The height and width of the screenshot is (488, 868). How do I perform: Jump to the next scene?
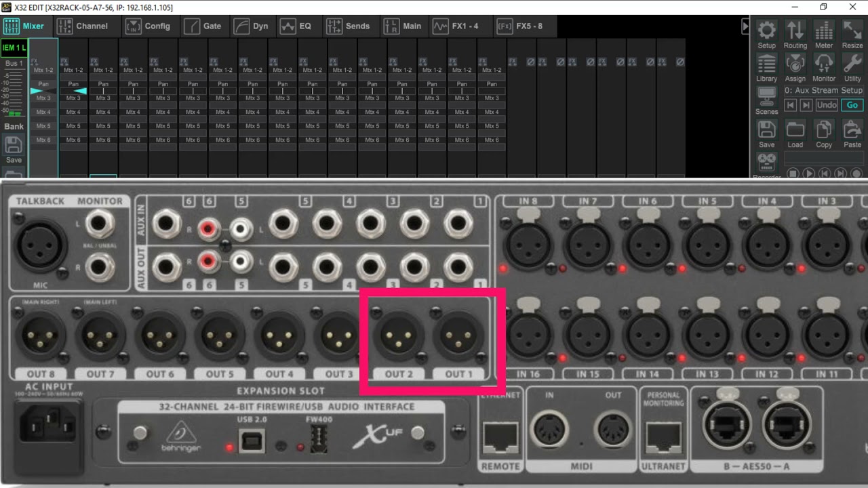point(806,105)
